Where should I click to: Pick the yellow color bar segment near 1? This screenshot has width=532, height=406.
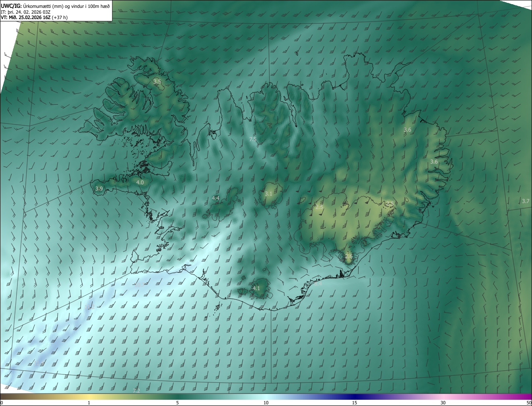pos(89,397)
